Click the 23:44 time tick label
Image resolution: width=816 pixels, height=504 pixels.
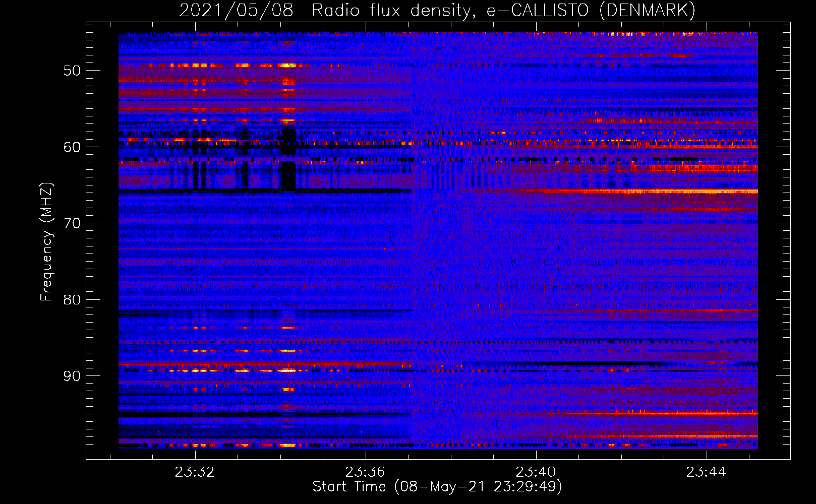[706, 472]
